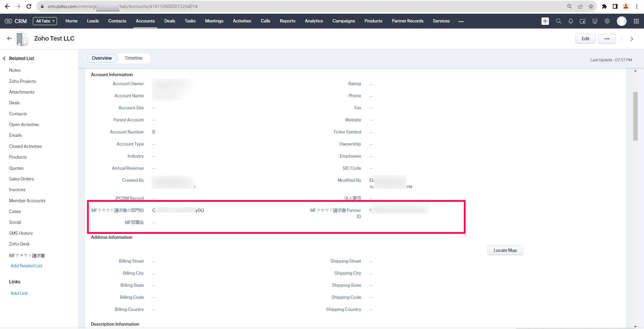Collapse the Related List sidebar
The width and height of the screenshot is (644, 329).
click(4, 58)
